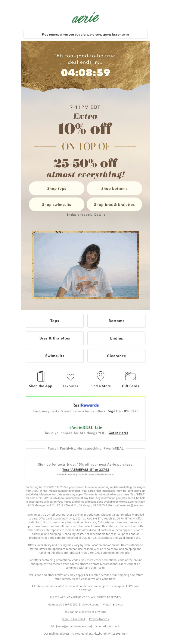The width and height of the screenshot is (171, 644).
Task: Click the Aerie logo at top
Action: point(85,18)
